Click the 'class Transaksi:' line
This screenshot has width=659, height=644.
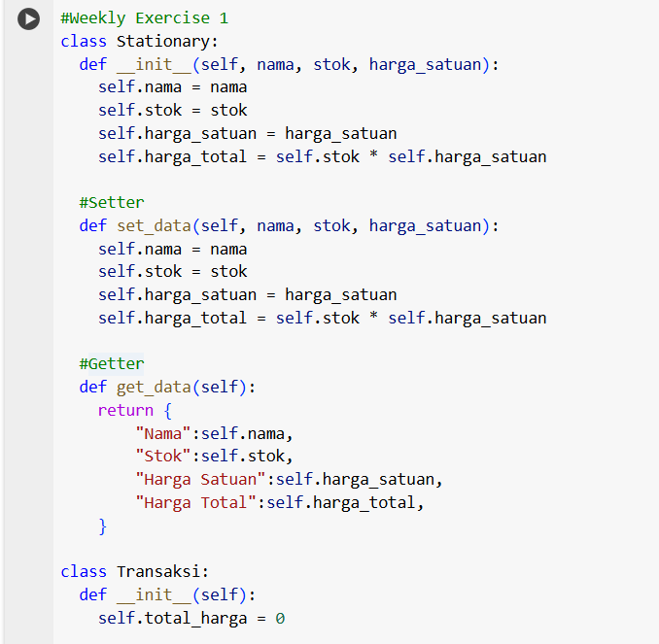pos(134,572)
